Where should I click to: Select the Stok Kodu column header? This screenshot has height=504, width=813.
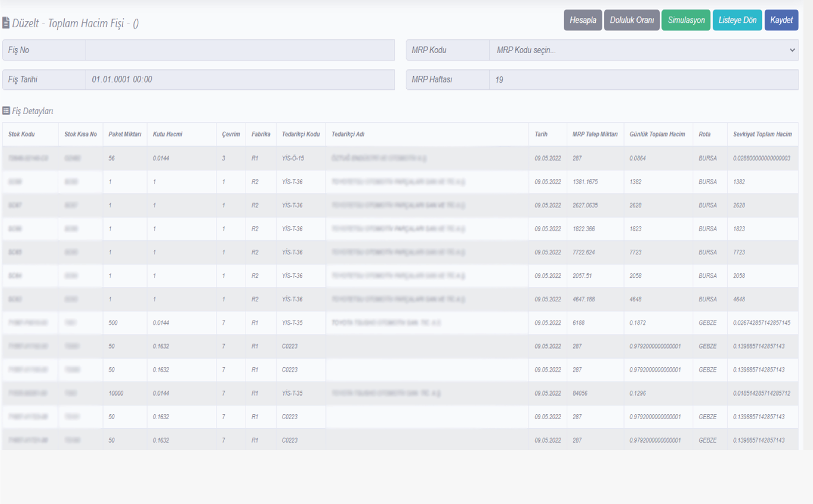click(x=22, y=134)
